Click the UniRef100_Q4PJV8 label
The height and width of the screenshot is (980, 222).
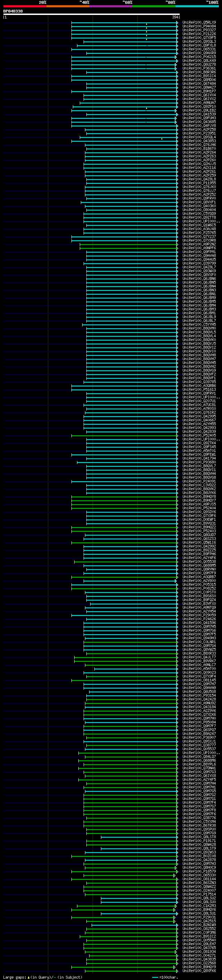199,126
